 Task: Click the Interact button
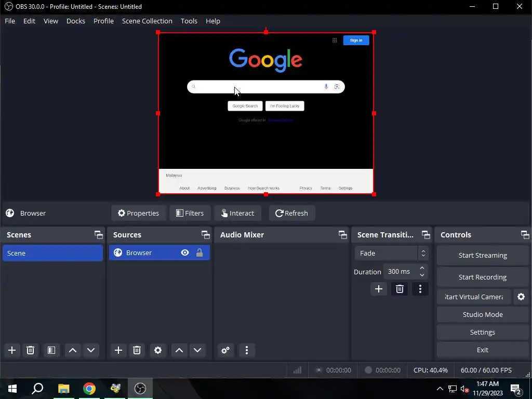[x=237, y=213]
